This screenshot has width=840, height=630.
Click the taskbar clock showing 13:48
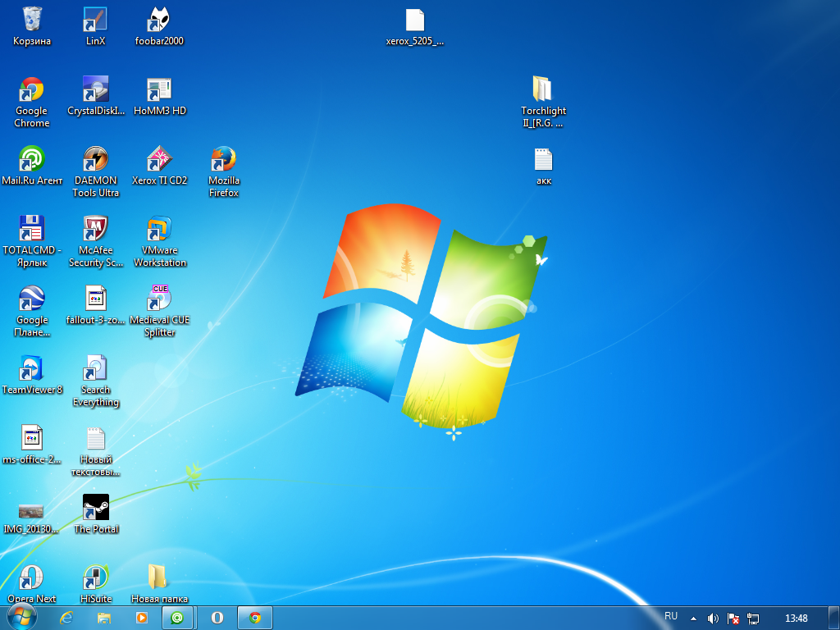796,619
